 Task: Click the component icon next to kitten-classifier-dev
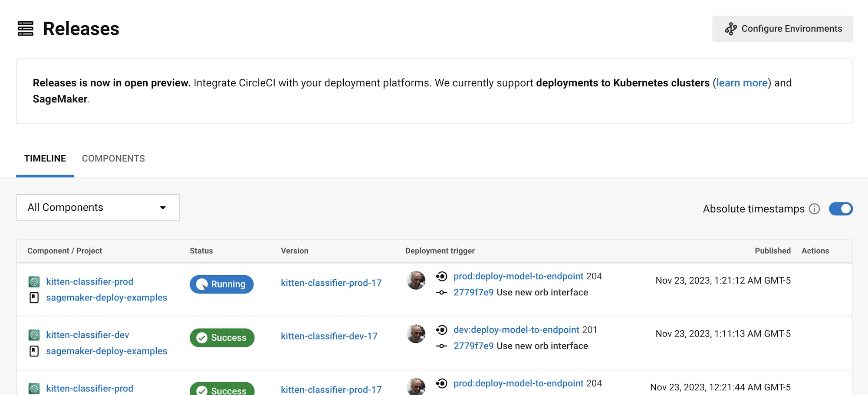(34, 335)
